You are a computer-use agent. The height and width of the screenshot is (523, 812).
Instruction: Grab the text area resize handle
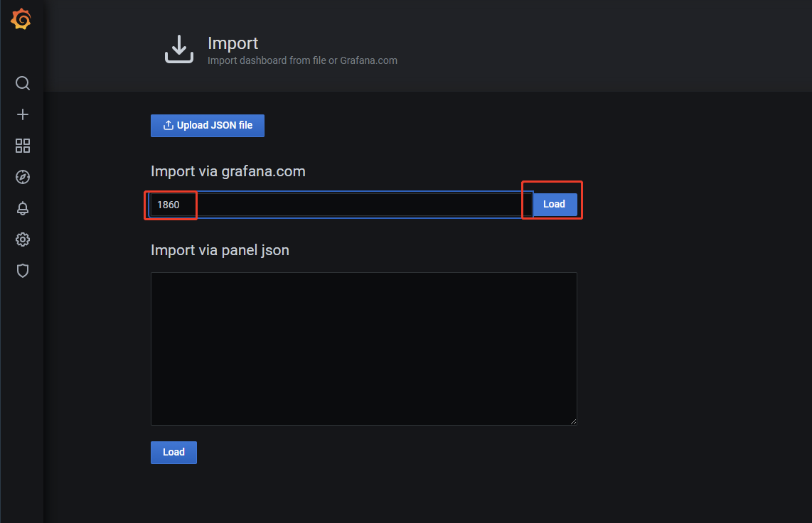click(x=573, y=421)
